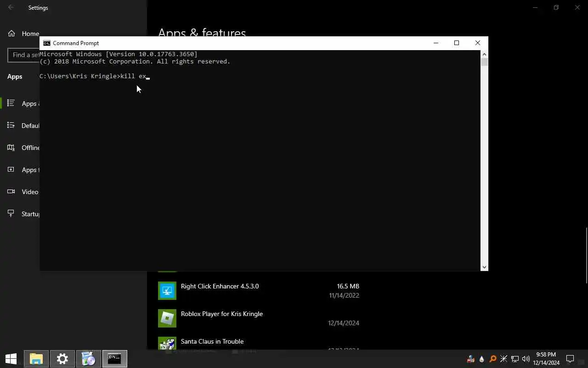Minimize the Settings window
This screenshot has height=368, width=588.
tap(535, 7)
